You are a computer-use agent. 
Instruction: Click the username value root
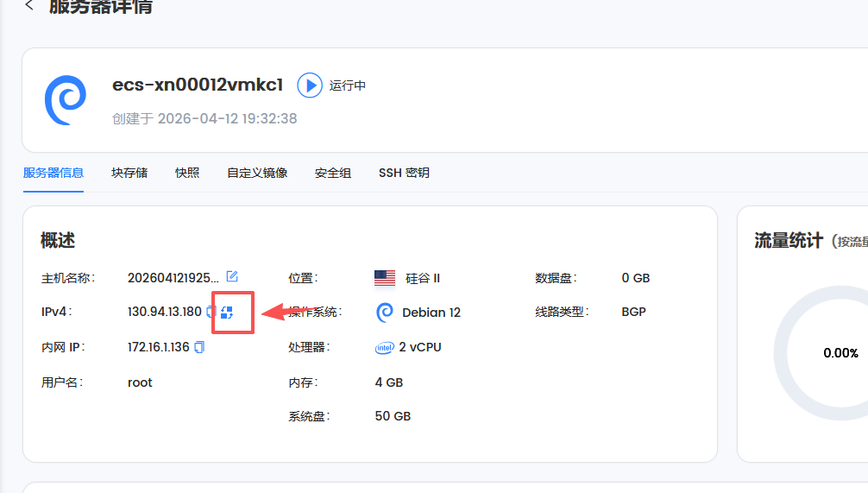[140, 382]
